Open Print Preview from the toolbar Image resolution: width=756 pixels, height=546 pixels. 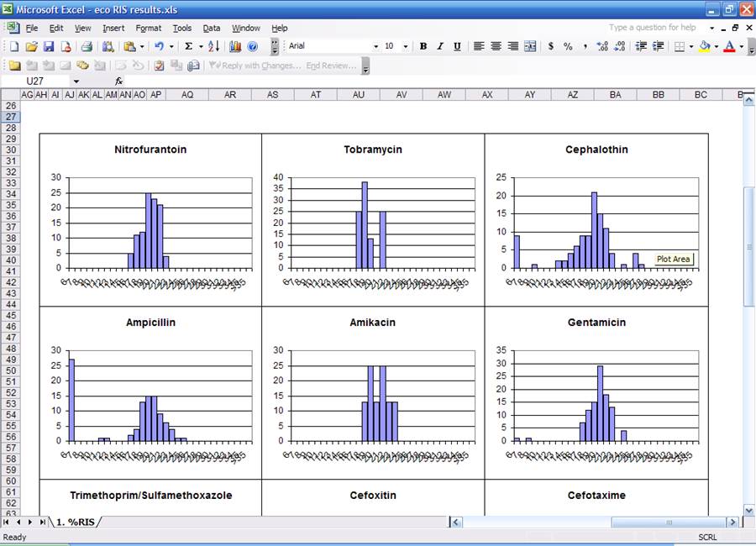pyautogui.click(x=108, y=46)
